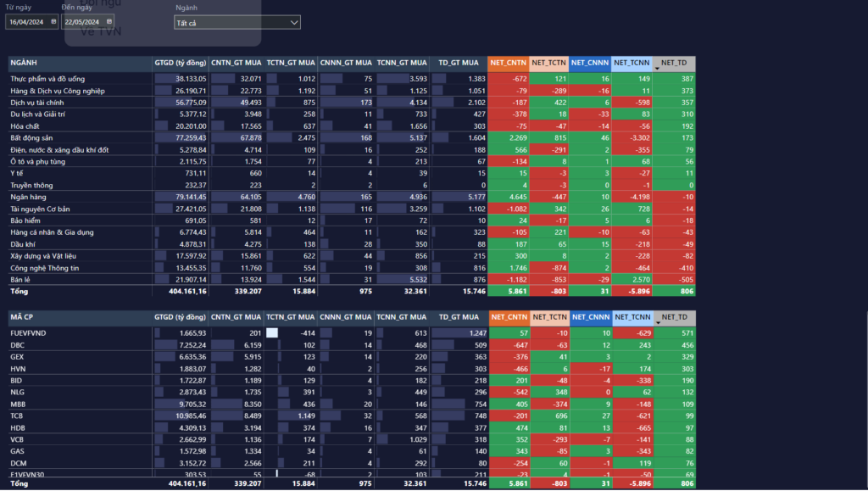Image resolution: width=868 pixels, height=491 pixels.
Task: Click the NGÀNH column header
Action: [24, 64]
